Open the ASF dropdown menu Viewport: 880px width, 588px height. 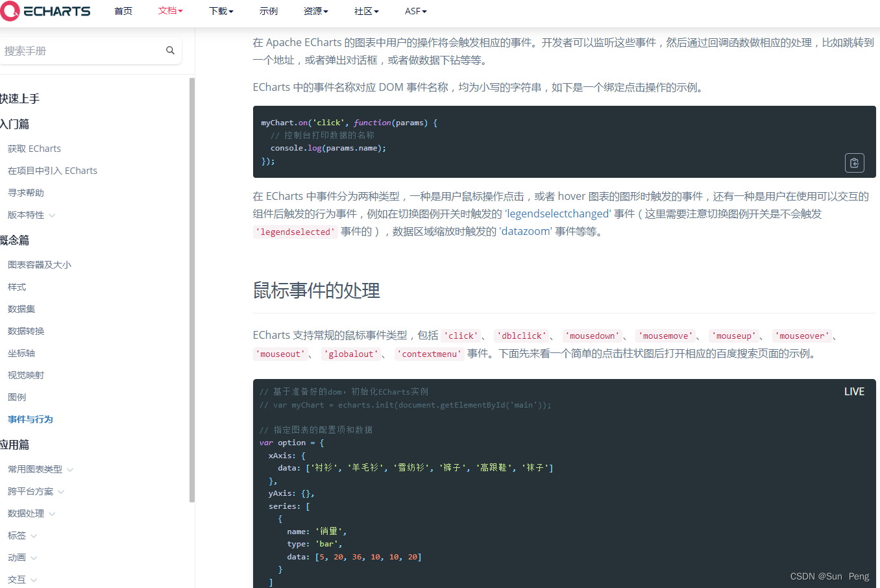416,11
